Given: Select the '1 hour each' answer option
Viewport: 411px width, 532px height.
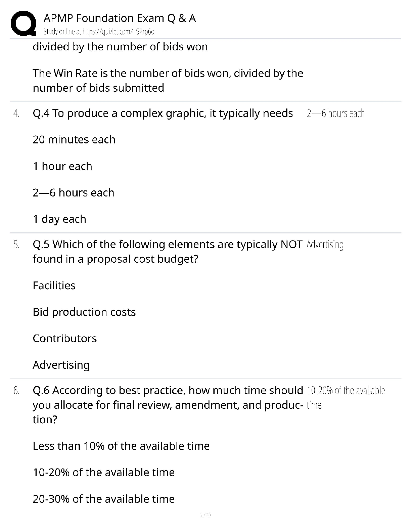Looking at the screenshot, I should pos(62,166).
